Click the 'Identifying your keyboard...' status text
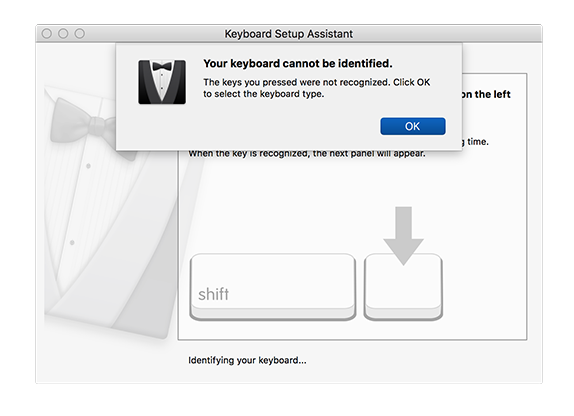Image resolution: width=574 pixels, height=416 pixels. tap(247, 360)
